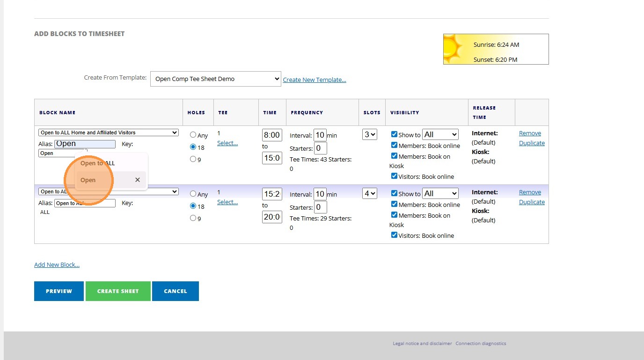This screenshot has width=644, height=360.
Task: Choose the 'Open' autocomplete suggestion
Action: point(88,180)
